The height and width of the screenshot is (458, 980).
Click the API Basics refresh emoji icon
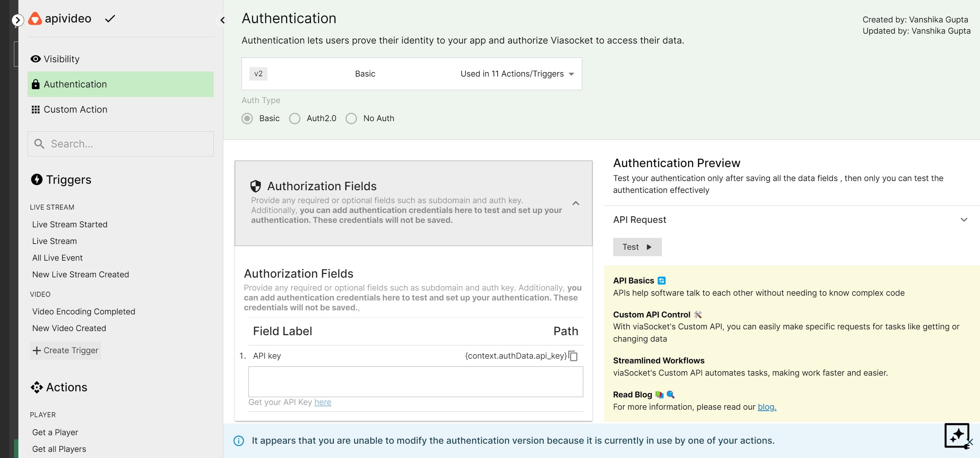click(x=661, y=281)
